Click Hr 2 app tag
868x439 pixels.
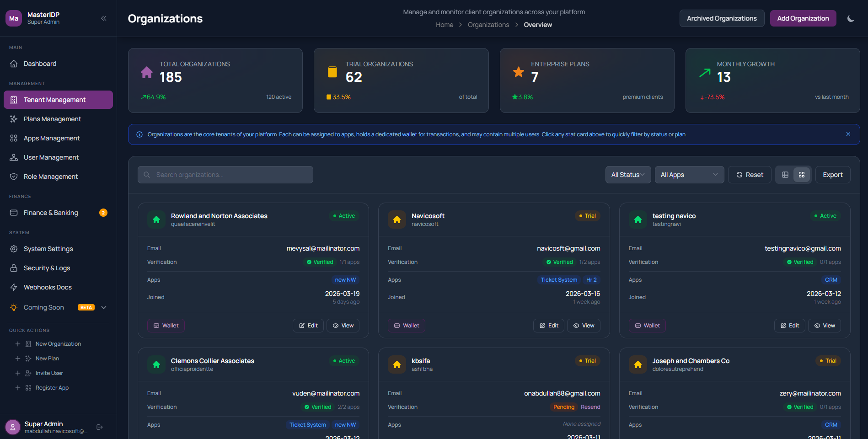click(x=591, y=280)
